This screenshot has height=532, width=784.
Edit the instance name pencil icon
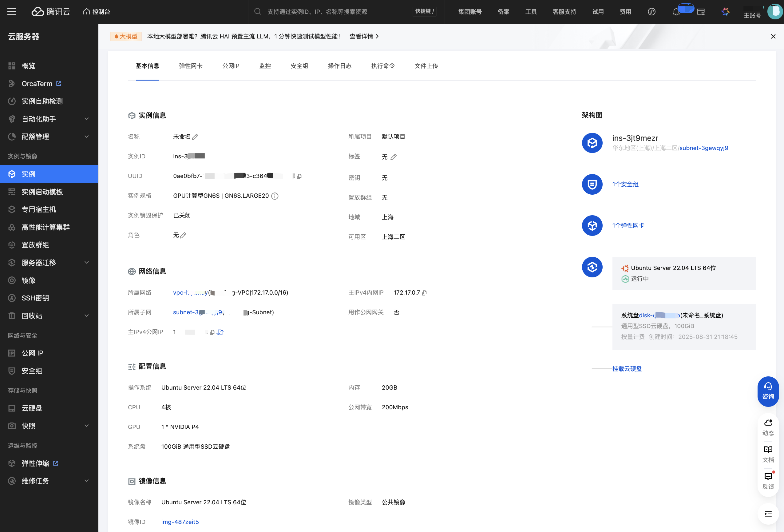[x=195, y=137]
